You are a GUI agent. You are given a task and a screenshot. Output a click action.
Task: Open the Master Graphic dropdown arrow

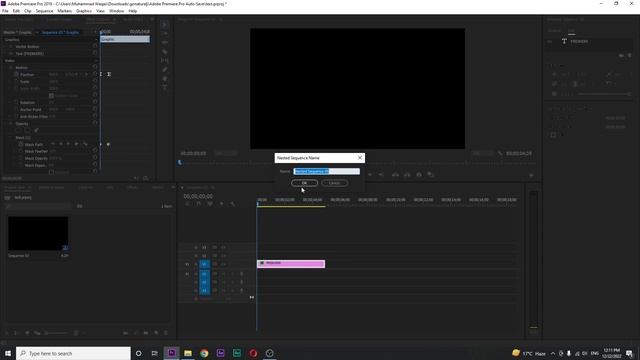37,32
